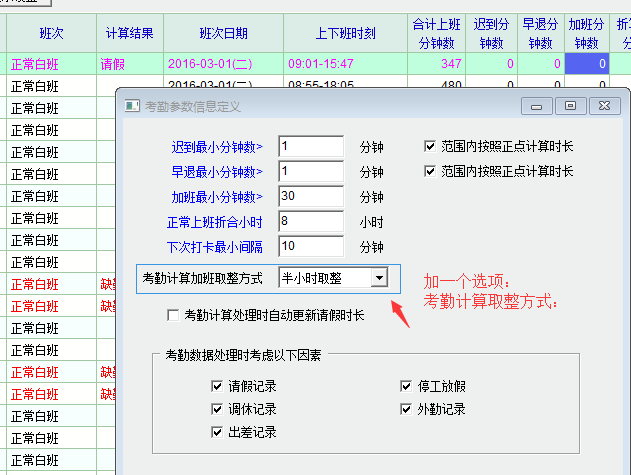Uncheck the 调休记录 checkbox

(217, 409)
